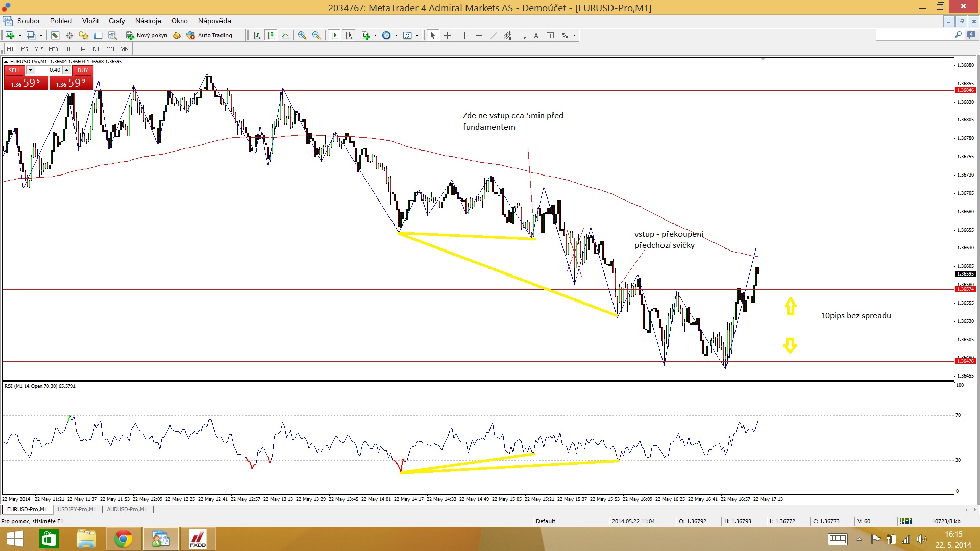
Task: Click the Nový pokyn button
Action: [x=147, y=35]
